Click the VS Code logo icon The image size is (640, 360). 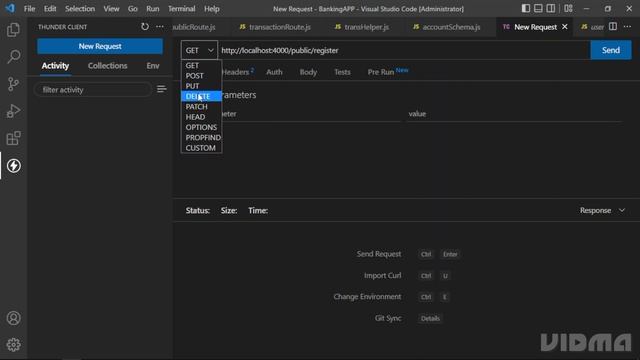(10, 9)
